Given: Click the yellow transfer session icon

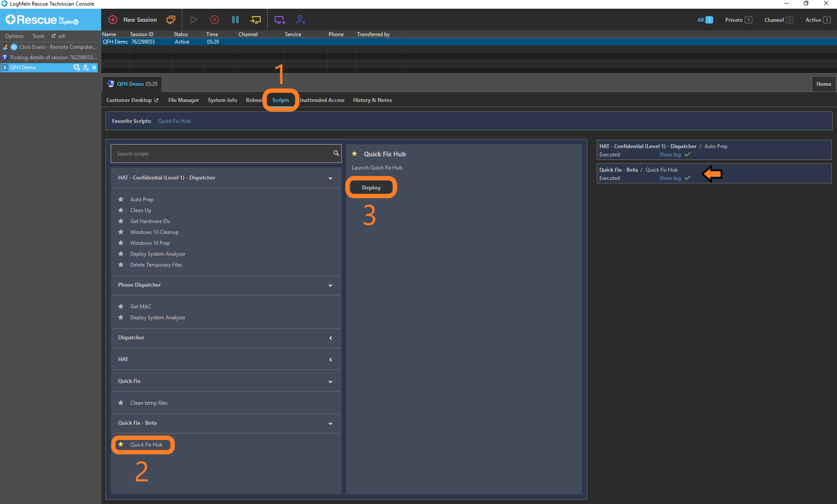Looking at the screenshot, I should 255,20.
